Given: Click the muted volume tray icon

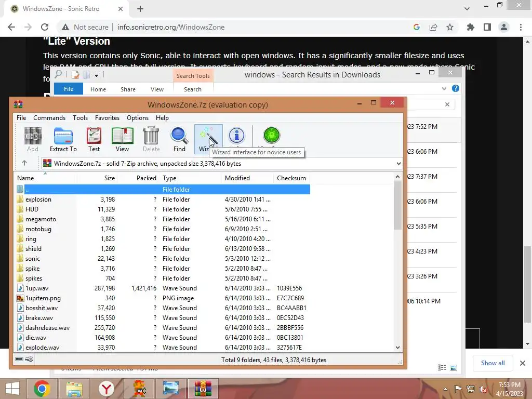Looking at the screenshot, I should tap(483, 389).
